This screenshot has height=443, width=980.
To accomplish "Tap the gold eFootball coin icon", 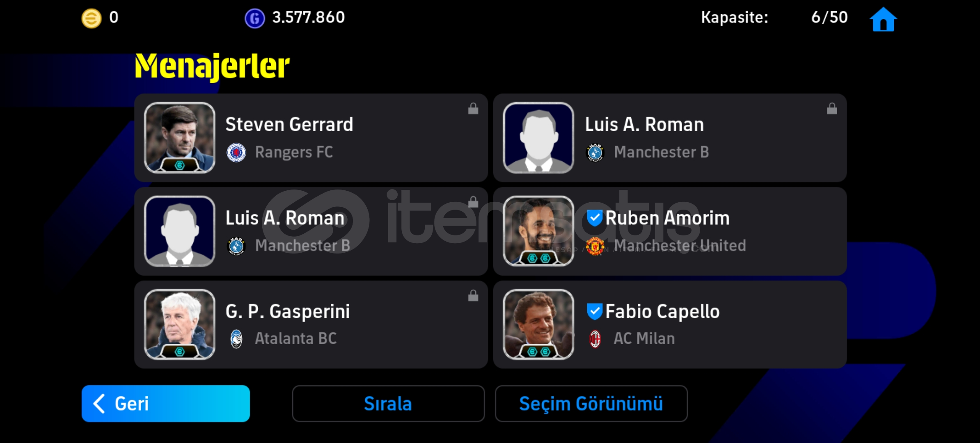I will pyautogui.click(x=91, y=18).
